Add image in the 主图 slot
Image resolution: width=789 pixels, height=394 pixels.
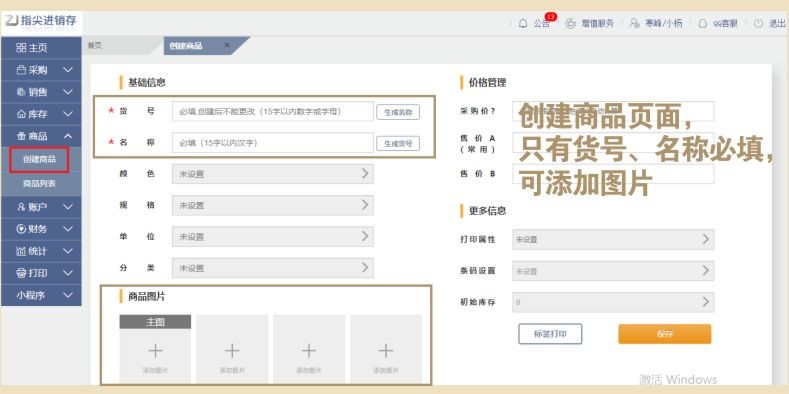click(155, 350)
